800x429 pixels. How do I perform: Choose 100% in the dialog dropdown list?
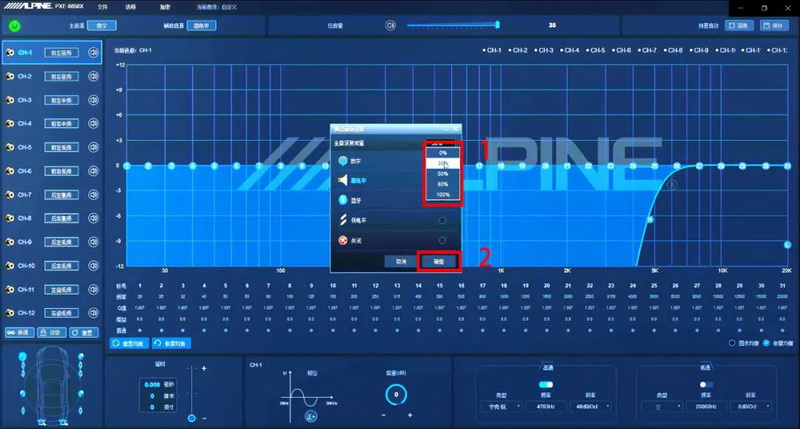pyautogui.click(x=442, y=195)
